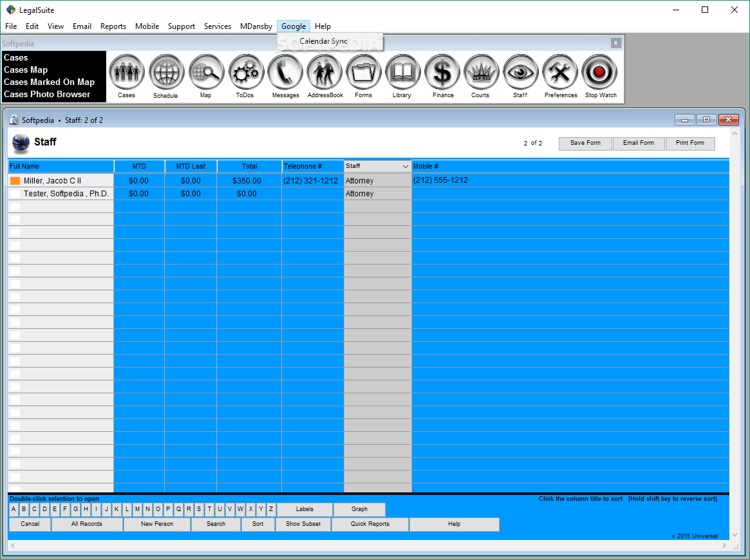Open the Messages icon
Viewport: 750px width, 560px height.
click(x=285, y=72)
